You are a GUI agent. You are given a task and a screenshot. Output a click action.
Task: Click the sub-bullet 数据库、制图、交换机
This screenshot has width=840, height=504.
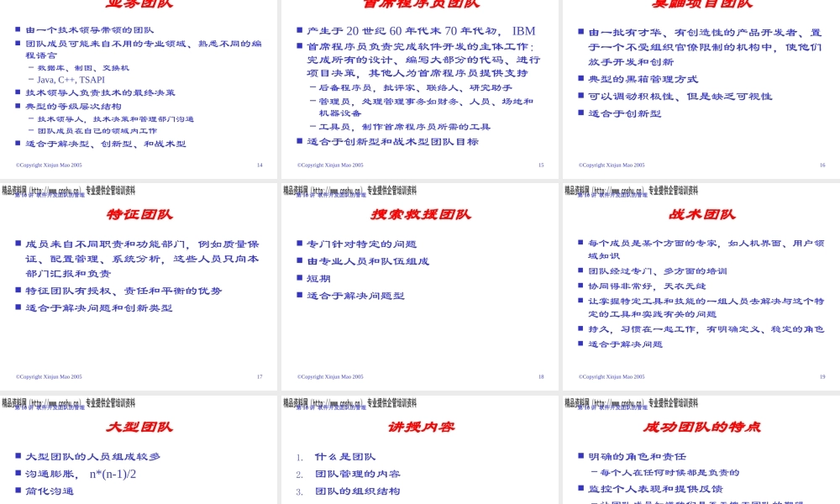[83, 68]
